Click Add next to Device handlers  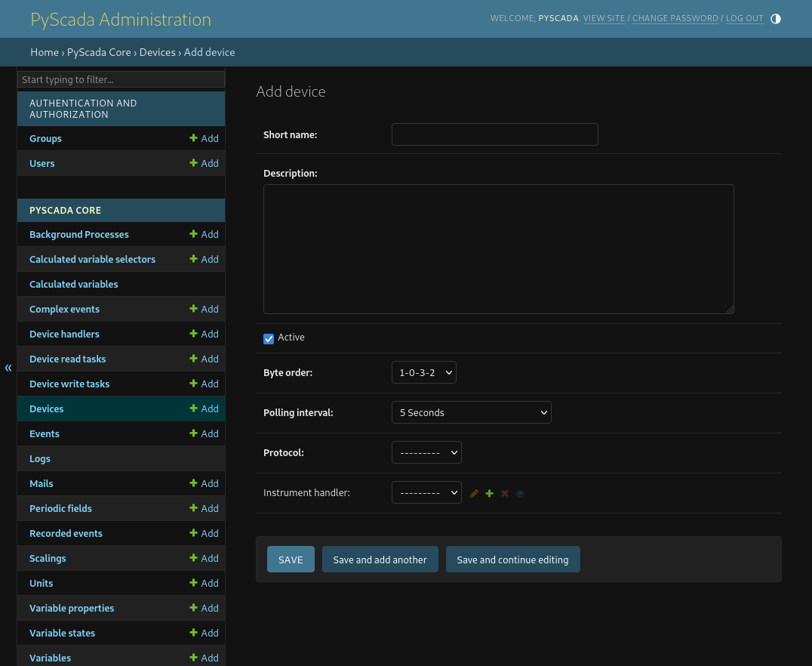[x=204, y=334]
